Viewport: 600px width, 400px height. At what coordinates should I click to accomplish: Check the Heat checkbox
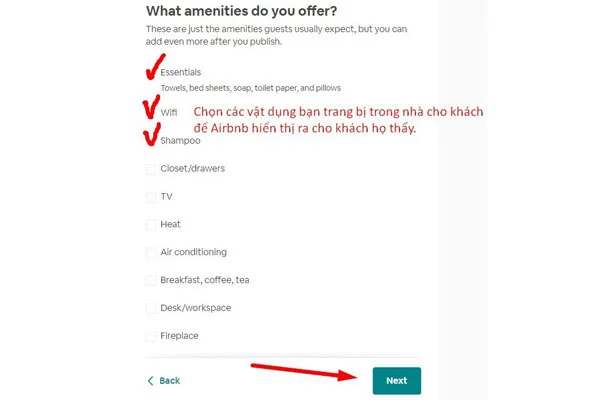pos(151,224)
